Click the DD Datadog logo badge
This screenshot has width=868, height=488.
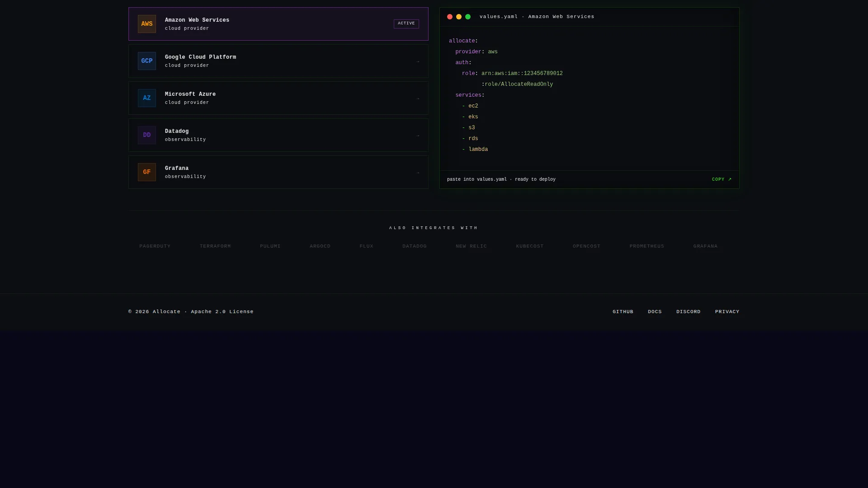coord(147,135)
